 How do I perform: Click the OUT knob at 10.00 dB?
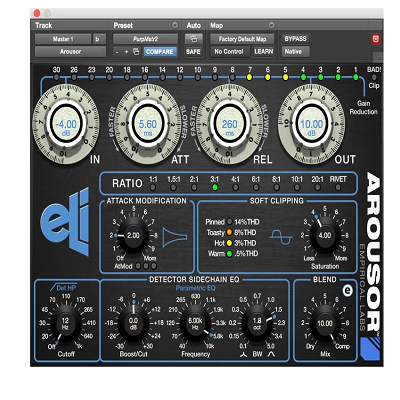(x=312, y=125)
